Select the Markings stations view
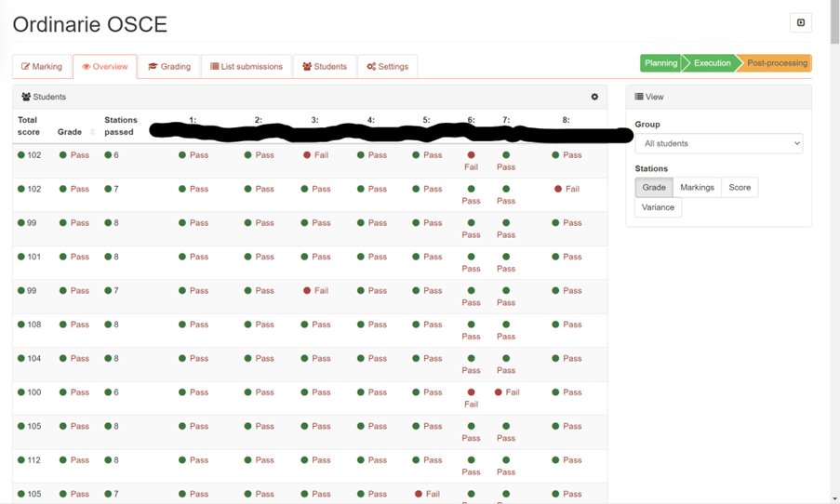 (x=697, y=188)
